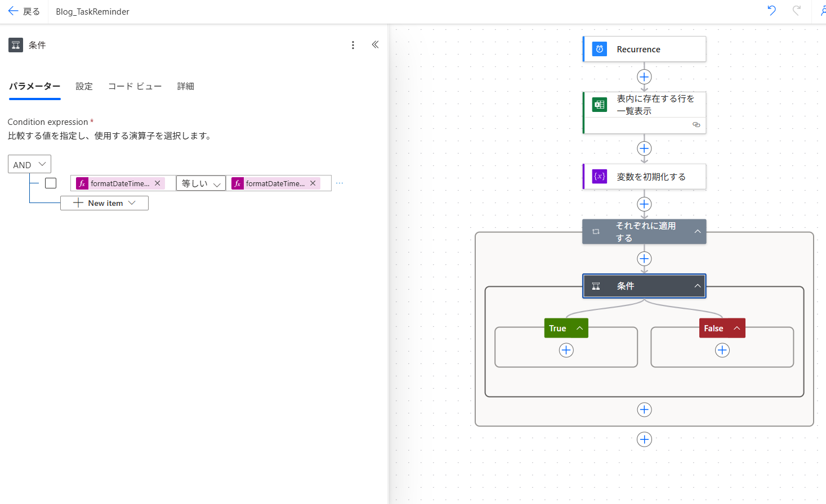Collapse the left panel with the double chevron
826x504 pixels.
tap(375, 45)
